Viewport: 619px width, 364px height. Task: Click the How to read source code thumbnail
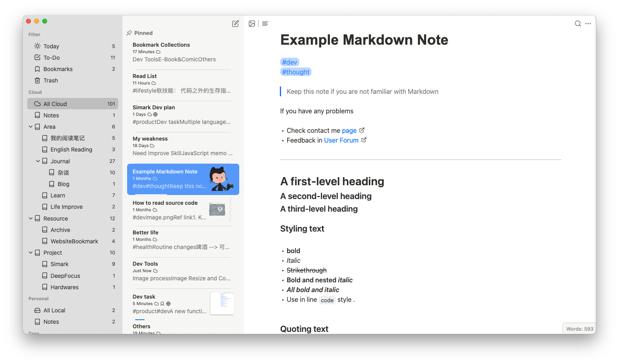(x=217, y=210)
